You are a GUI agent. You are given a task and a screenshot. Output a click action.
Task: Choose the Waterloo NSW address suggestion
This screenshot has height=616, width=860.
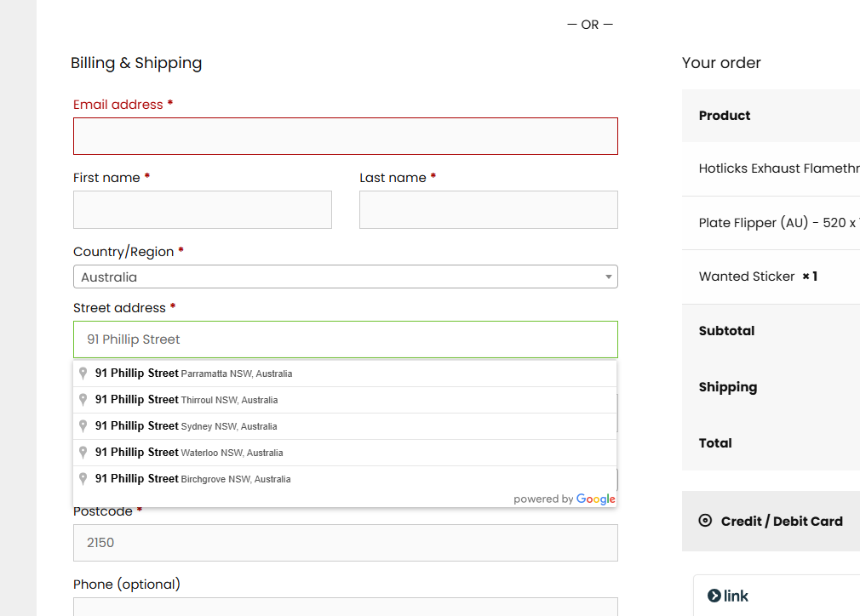coord(345,452)
